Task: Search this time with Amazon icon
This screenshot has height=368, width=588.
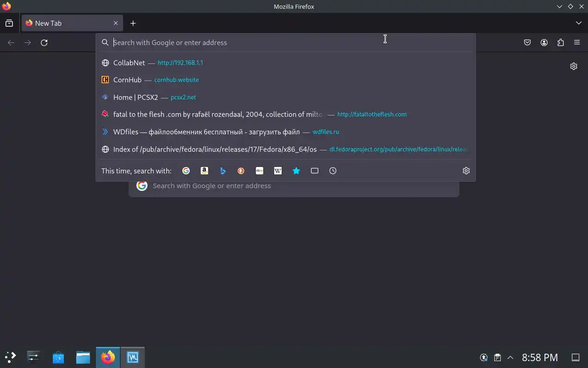Action: click(x=204, y=171)
